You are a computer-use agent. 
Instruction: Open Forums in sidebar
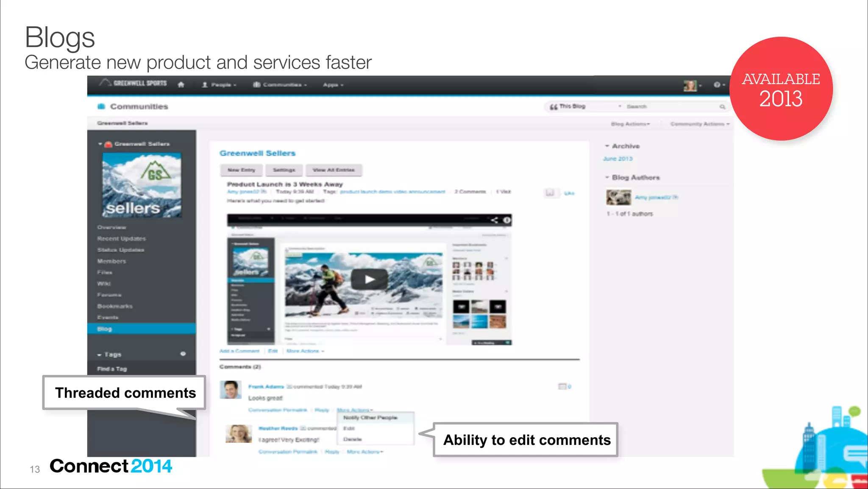pyautogui.click(x=109, y=295)
